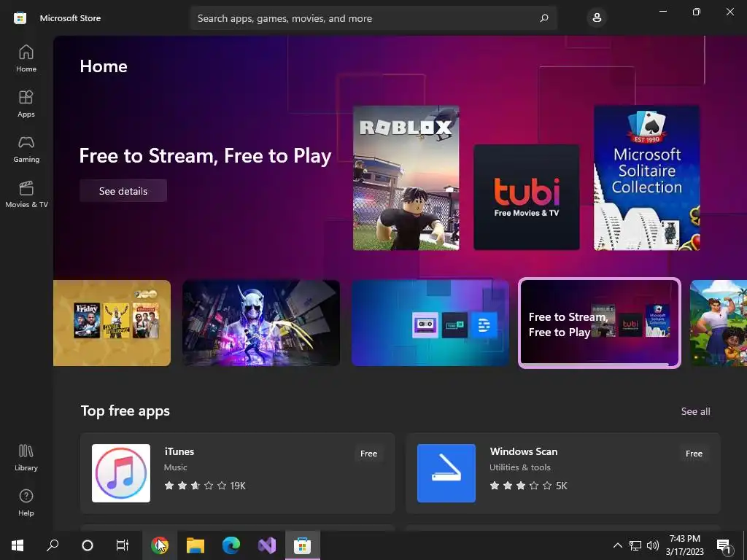Viewport: 747px width, 560px height.
Task: Launch Microsoft Edge from taskbar
Action: 231,545
